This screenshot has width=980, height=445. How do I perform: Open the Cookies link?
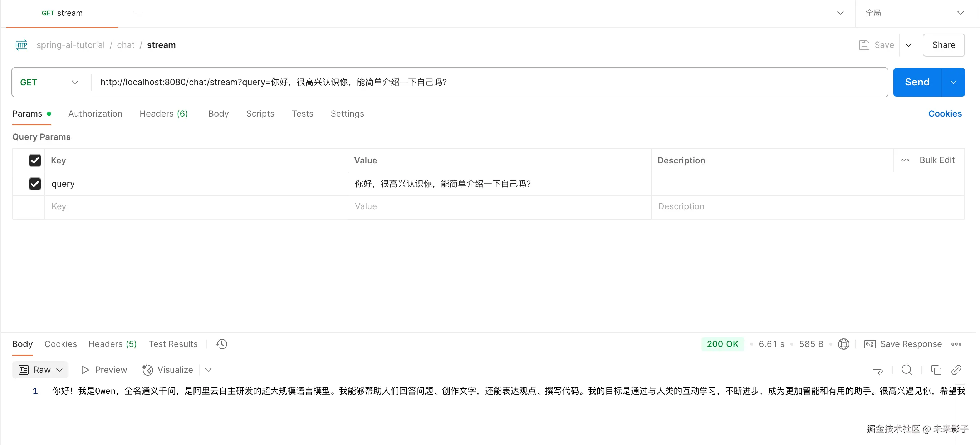pos(945,114)
